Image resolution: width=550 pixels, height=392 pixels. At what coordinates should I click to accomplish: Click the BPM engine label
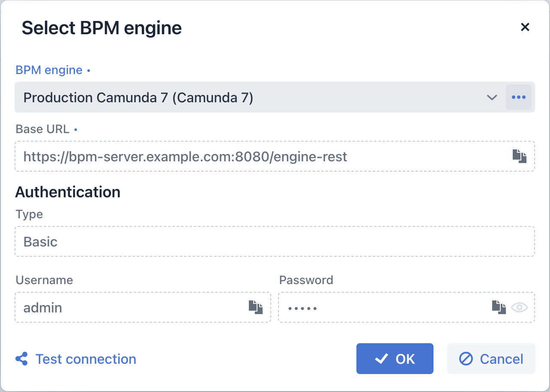click(49, 70)
